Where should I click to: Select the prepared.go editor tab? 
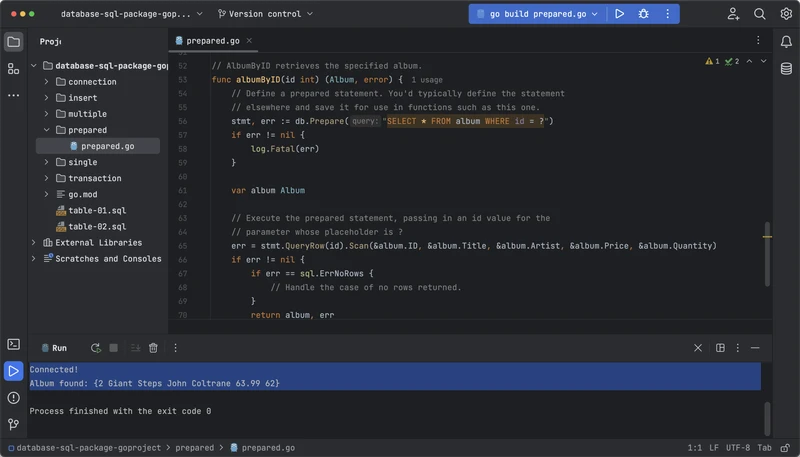click(211, 42)
